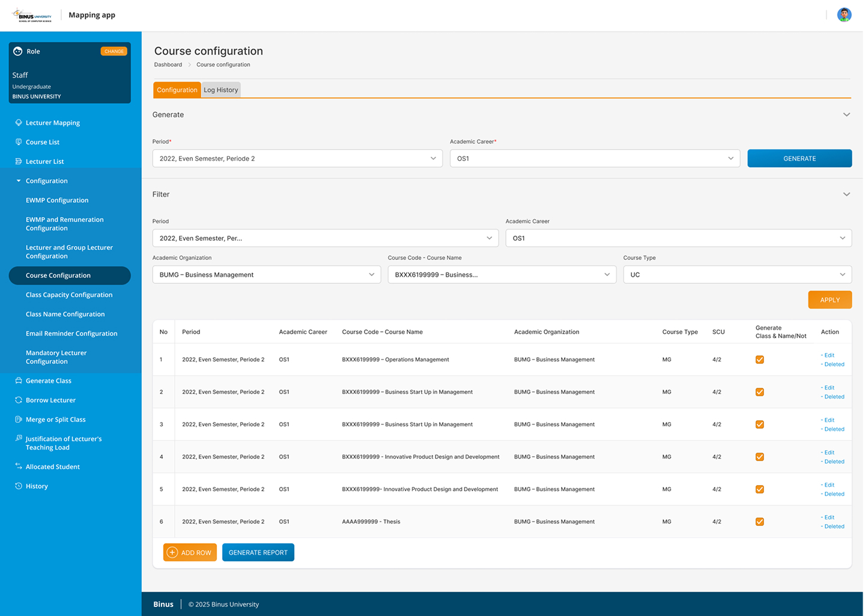865x616 pixels.
Task: Click the Generate Class sidebar icon
Action: pyautogui.click(x=19, y=381)
